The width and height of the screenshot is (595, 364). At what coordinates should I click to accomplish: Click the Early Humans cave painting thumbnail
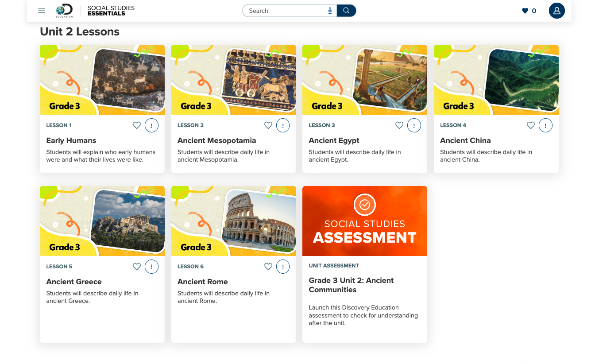[102, 80]
